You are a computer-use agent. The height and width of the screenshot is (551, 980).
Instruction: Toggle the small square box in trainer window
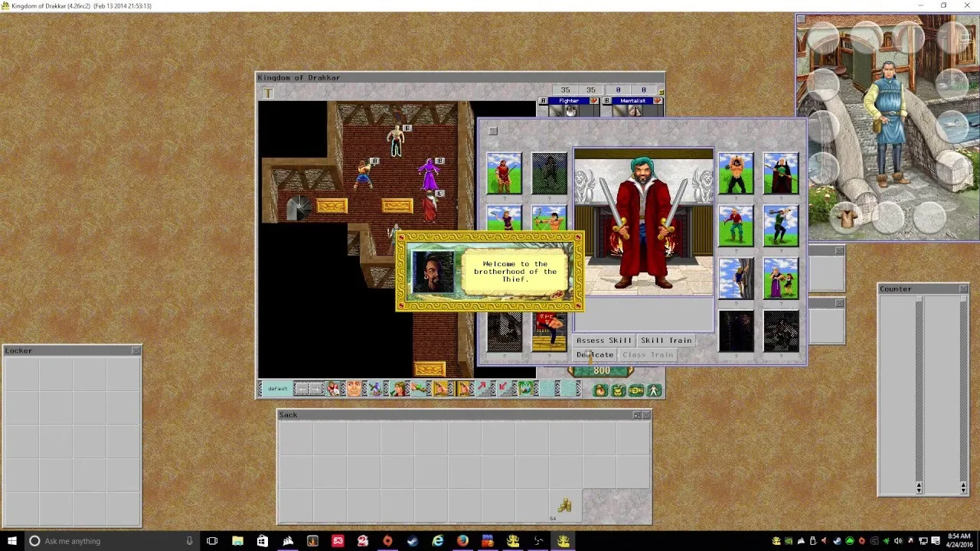493,131
